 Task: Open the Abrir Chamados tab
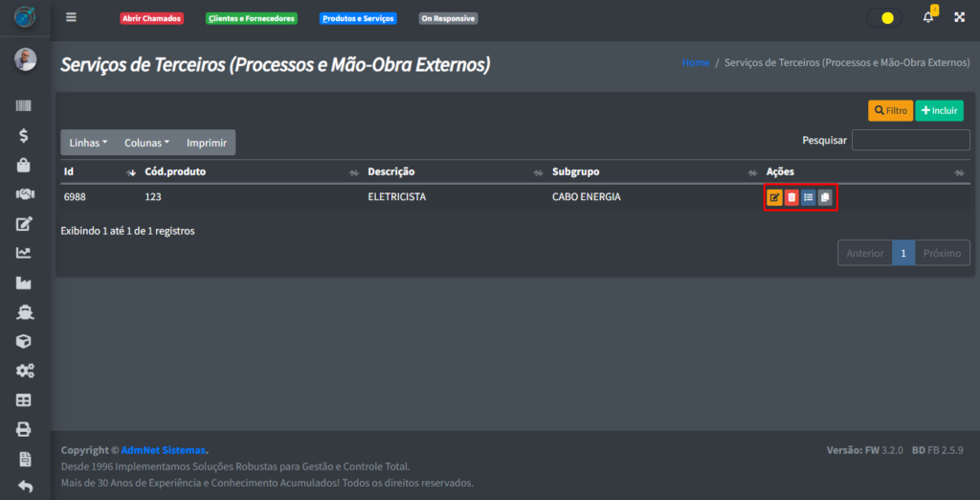pos(151,18)
